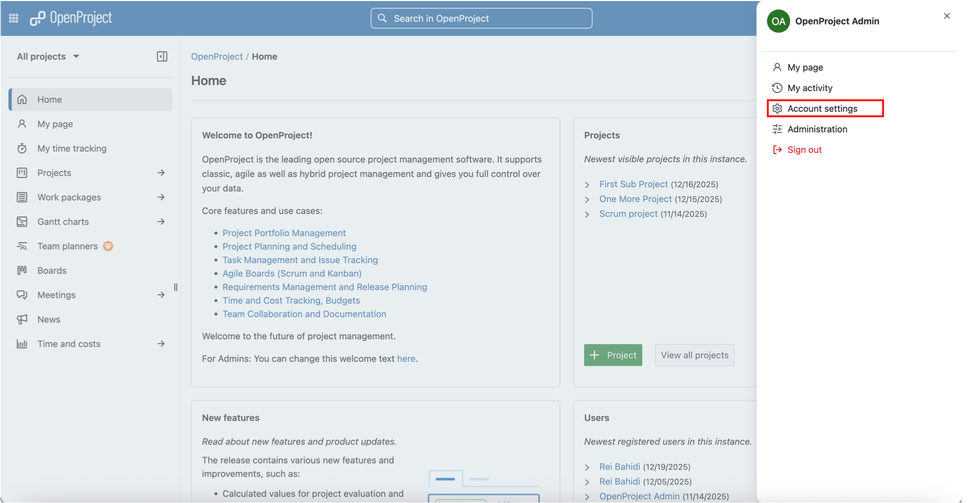Open Task Management and Issue Tracking link
The width and height of the screenshot is (980, 503).
[300, 260]
